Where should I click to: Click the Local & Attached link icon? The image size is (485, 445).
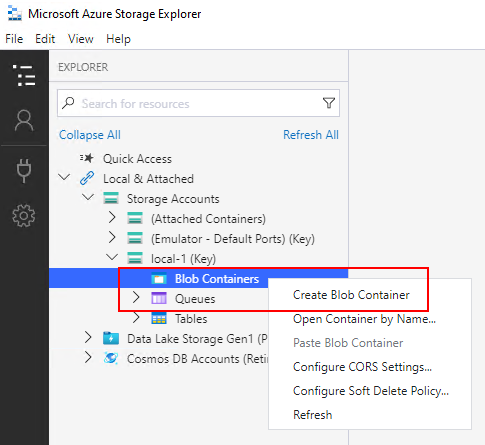pyautogui.click(x=87, y=178)
